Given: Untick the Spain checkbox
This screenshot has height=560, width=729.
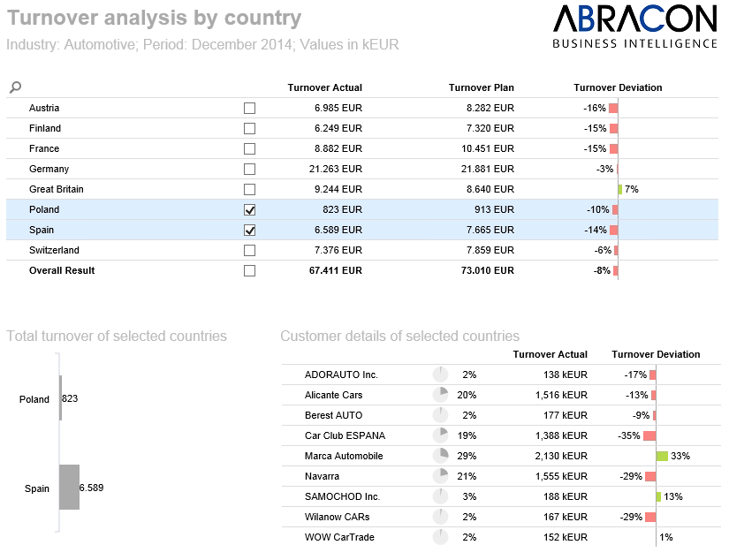Looking at the screenshot, I should (249, 230).
